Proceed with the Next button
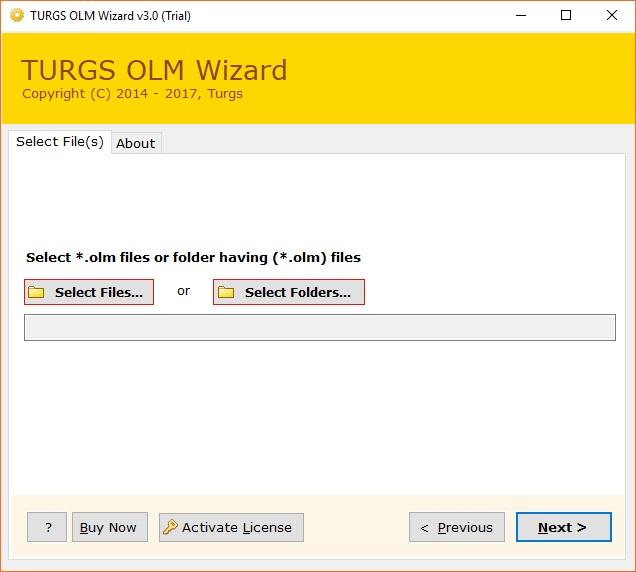The width and height of the screenshot is (636, 572). click(564, 527)
